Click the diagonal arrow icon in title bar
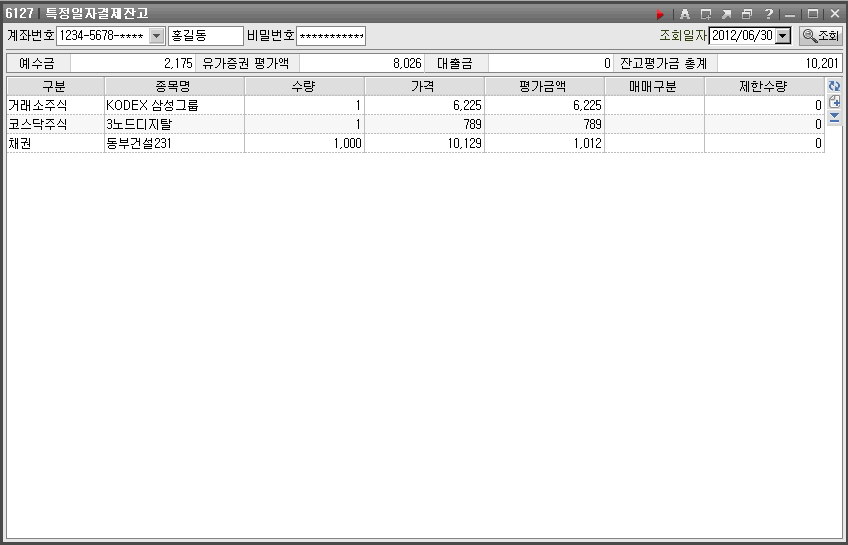 726,14
